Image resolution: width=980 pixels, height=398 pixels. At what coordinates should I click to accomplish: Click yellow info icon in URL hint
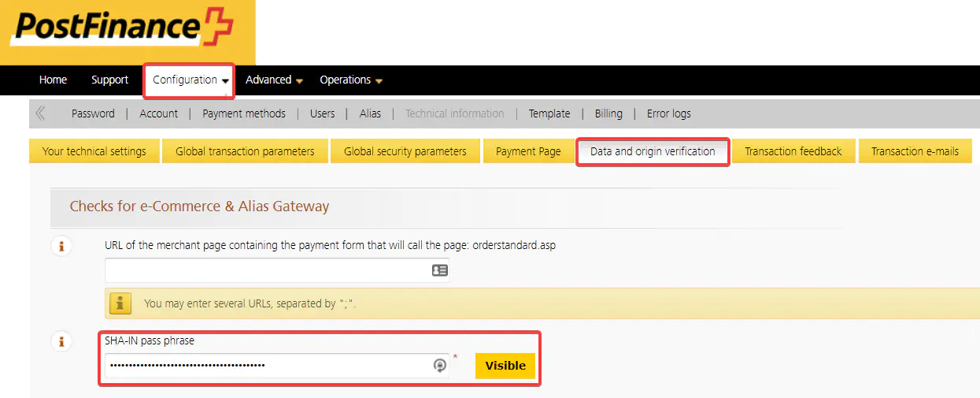click(120, 303)
